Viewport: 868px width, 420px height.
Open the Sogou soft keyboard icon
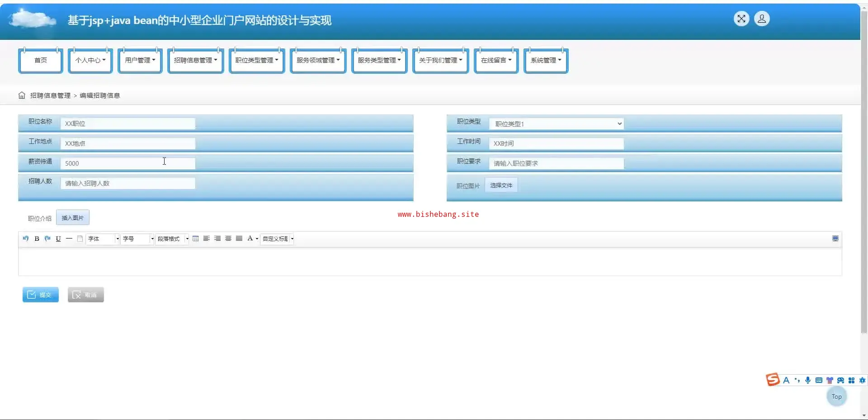(x=819, y=380)
